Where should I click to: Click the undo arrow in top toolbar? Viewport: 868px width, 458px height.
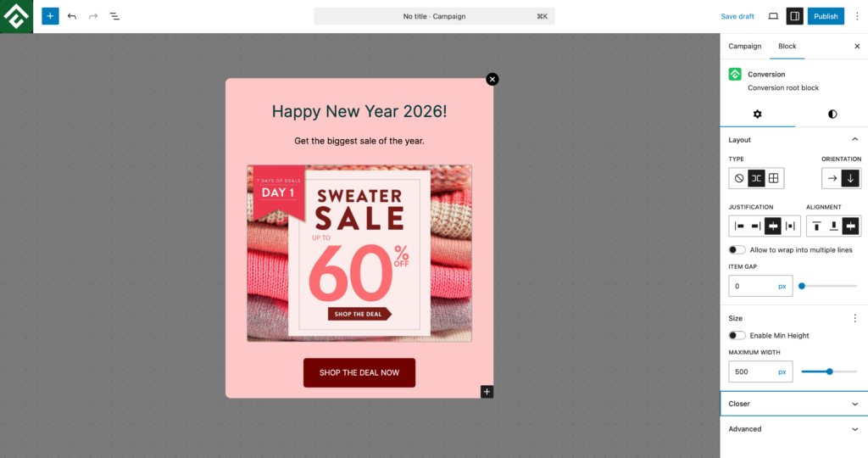pos(72,16)
